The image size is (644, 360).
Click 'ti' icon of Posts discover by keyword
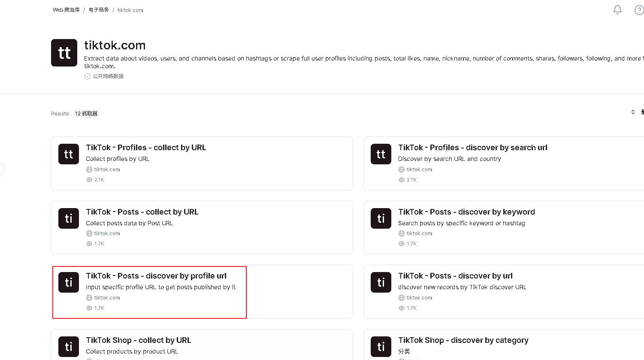pyautogui.click(x=381, y=218)
